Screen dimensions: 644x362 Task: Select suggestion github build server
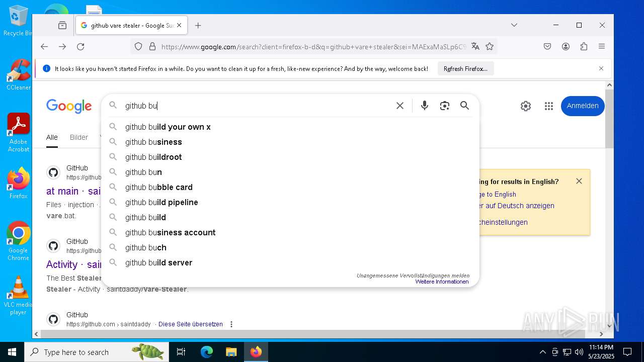pyautogui.click(x=290, y=262)
